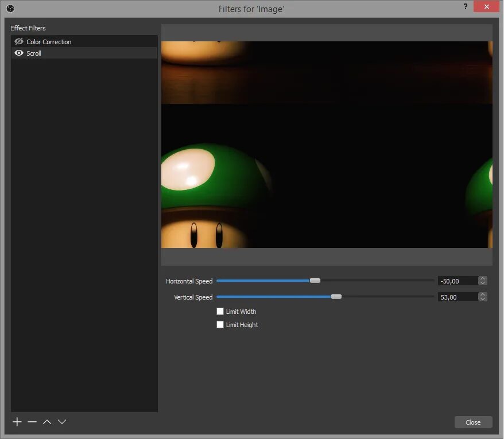Enable the Limit Width checkbox
Screen dimensions: 504x439
pos(220,311)
